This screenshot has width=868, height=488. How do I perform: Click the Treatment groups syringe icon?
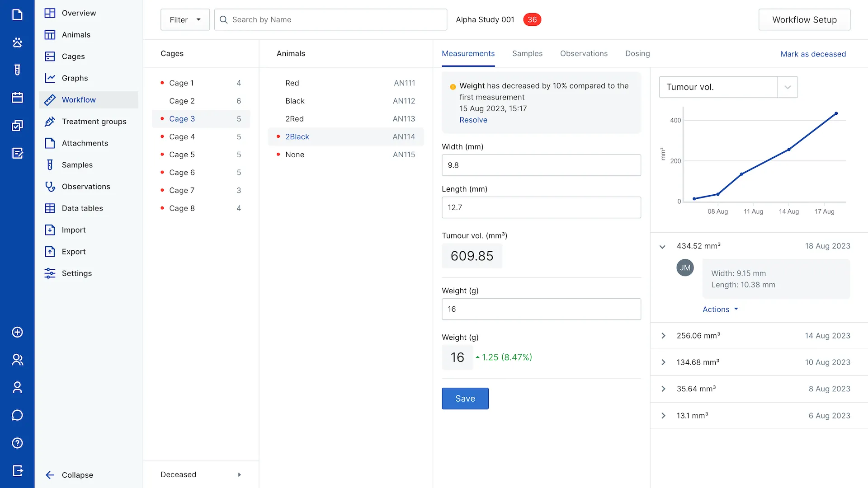[50, 122]
